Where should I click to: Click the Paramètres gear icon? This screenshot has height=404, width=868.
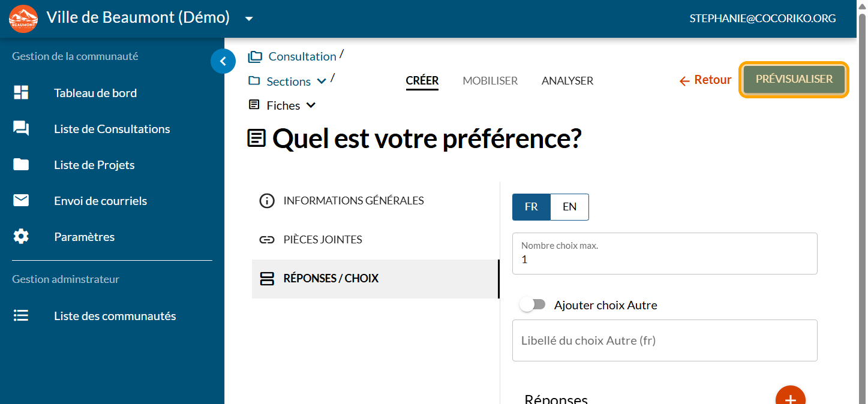(21, 237)
